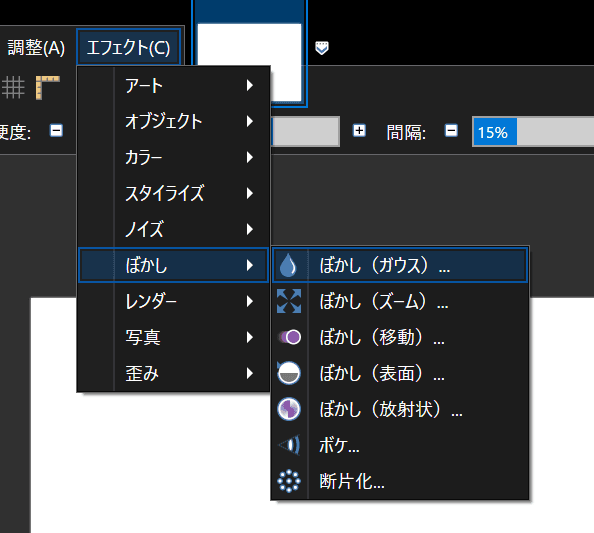Open the エフェクト(C) menu
This screenshot has height=533, width=594.
[128, 47]
